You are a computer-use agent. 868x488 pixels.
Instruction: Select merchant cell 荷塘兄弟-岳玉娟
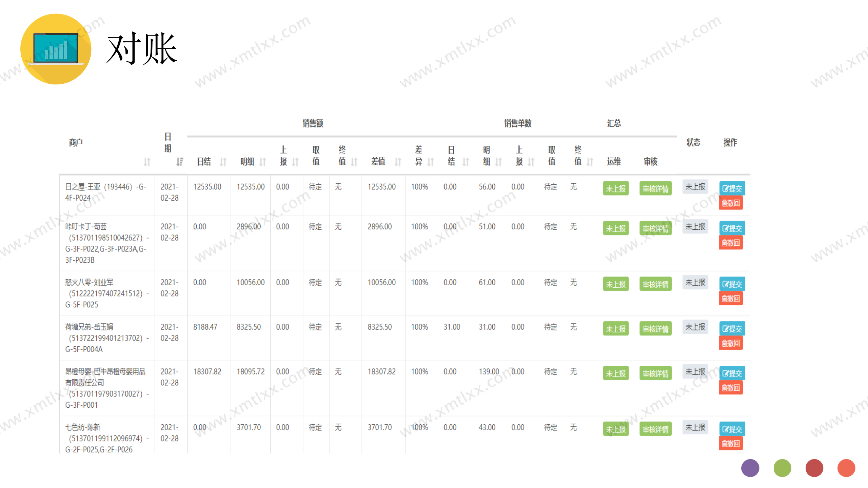(x=107, y=338)
